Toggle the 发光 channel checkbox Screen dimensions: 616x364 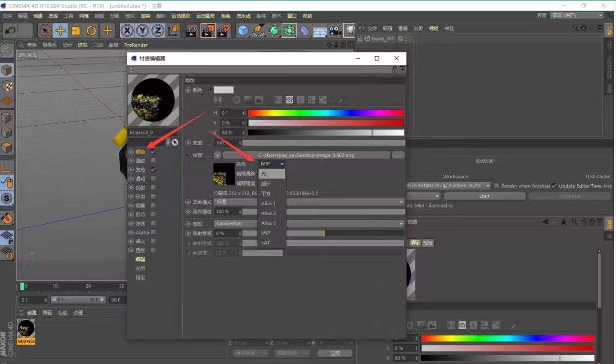(x=154, y=169)
